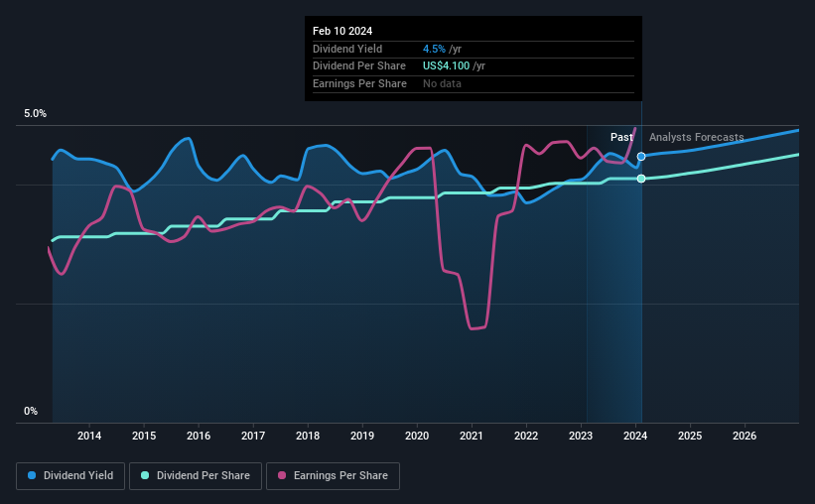Click the 'Feb 10 2024' tooltip date
815x504 pixels.
pos(342,31)
